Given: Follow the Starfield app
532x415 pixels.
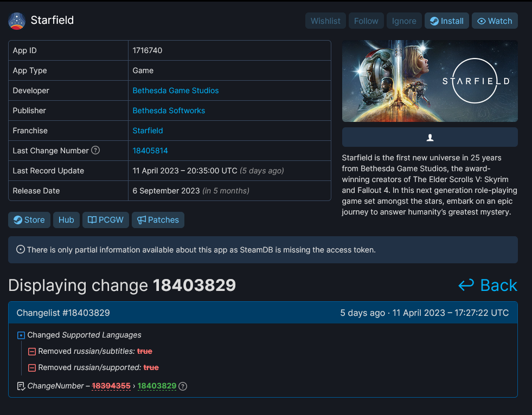Looking at the screenshot, I should [x=366, y=21].
